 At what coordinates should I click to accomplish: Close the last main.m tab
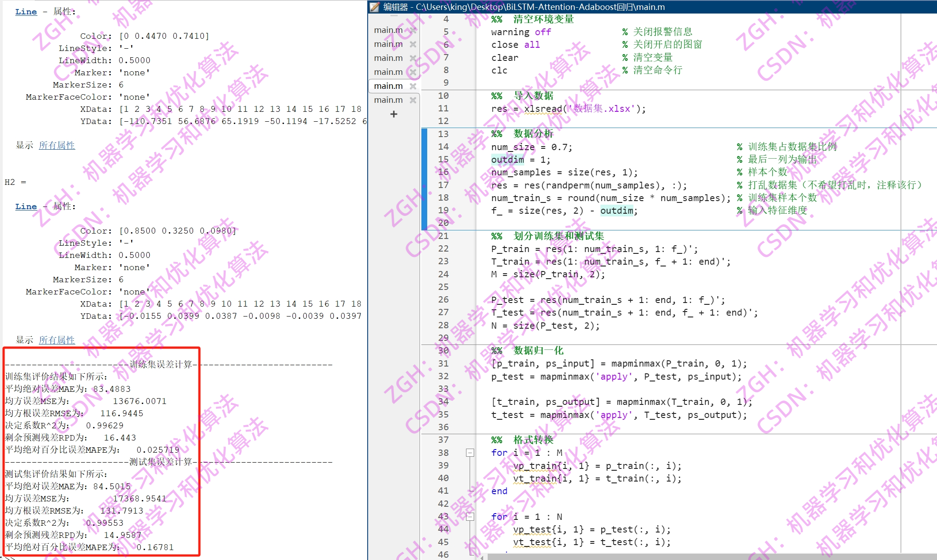(x=413, y=100)
